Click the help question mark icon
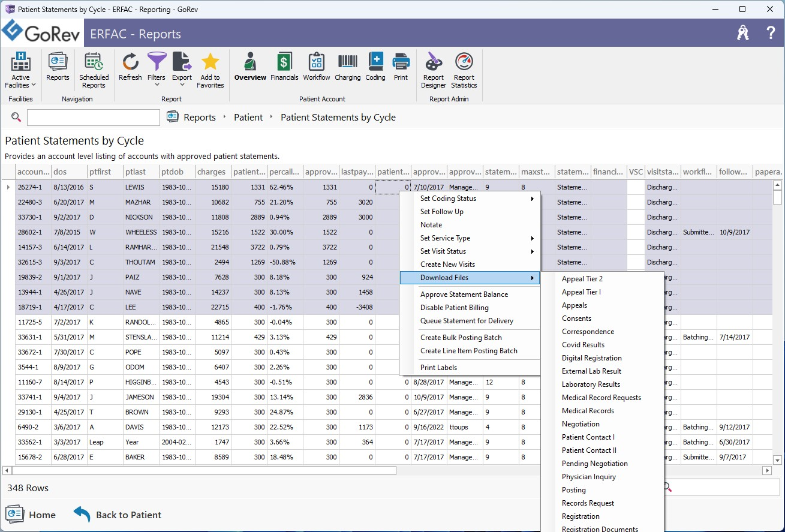The height and width of the screenshot is (532, 785). [x=771, y=34]
